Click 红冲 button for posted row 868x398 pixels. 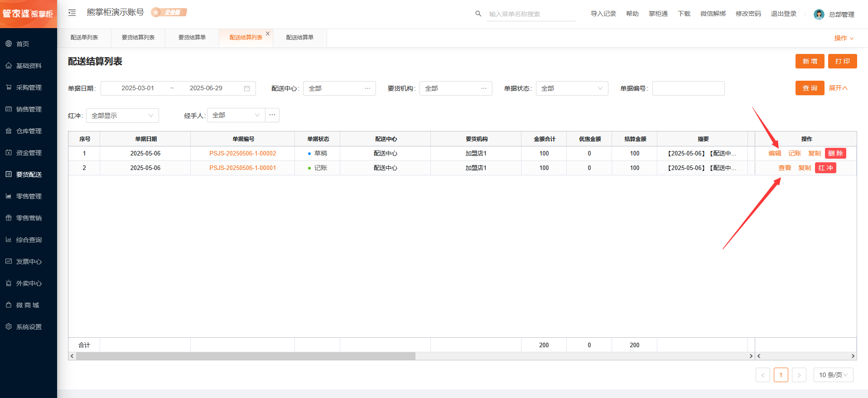825,168
